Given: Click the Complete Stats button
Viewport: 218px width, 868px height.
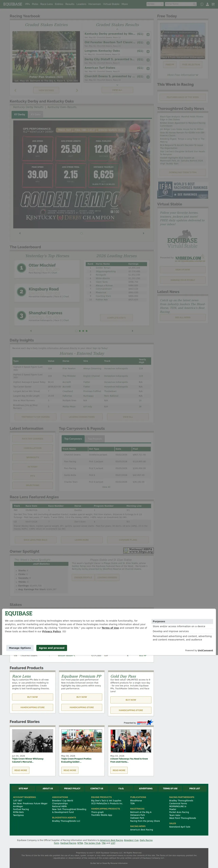Looking at the screenshot, I should pos(116,318).
